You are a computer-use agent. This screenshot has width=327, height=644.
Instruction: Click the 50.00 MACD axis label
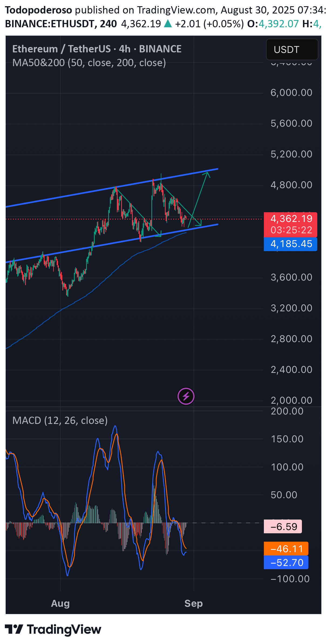(x=284, y=495)
